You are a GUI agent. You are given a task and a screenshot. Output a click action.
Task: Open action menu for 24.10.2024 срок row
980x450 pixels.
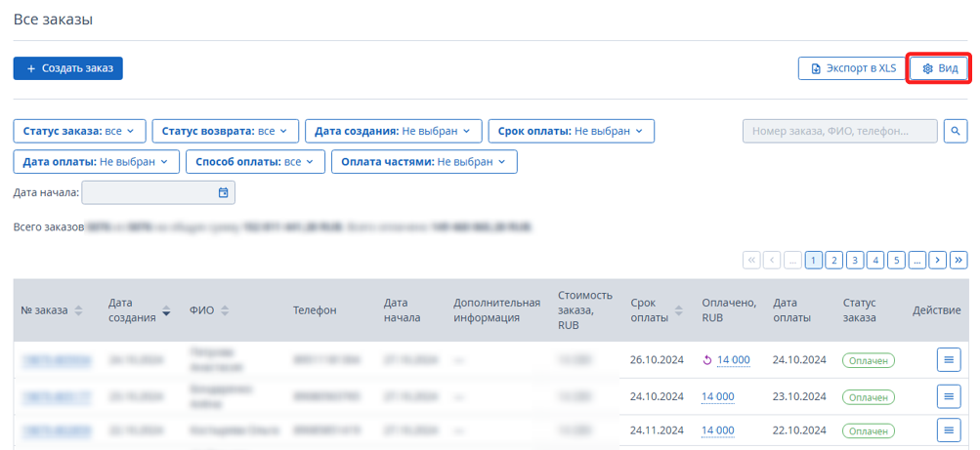tap(948, 396)
